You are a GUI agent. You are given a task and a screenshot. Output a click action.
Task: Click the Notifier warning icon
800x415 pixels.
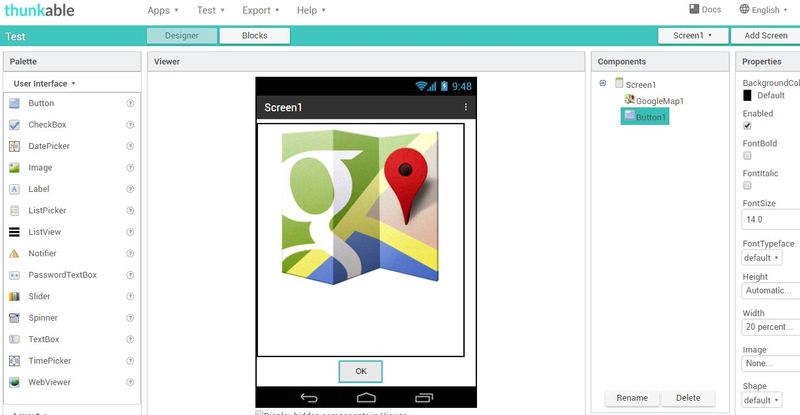point(14,254)
